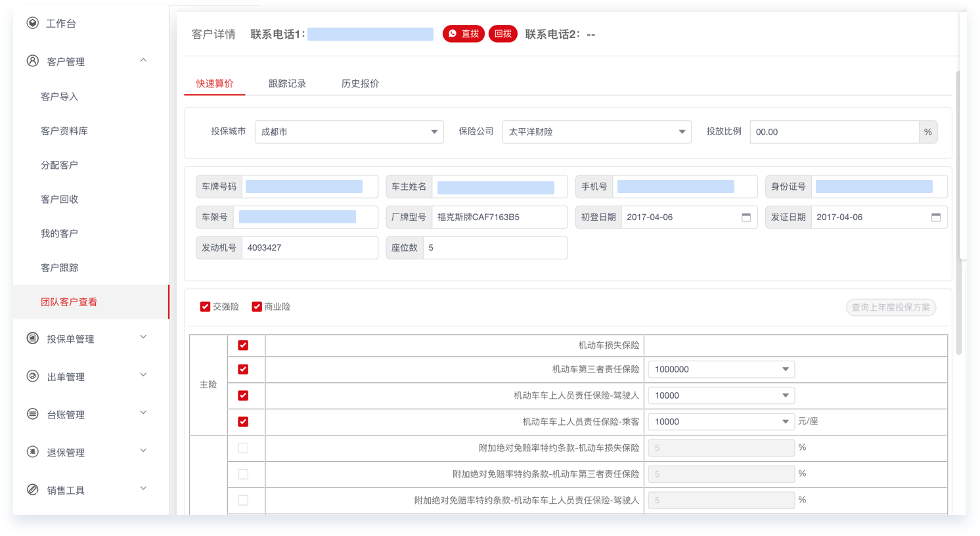Uncheck the 商业险 checkbox
980x536 pixels.
tap(257, 307)
